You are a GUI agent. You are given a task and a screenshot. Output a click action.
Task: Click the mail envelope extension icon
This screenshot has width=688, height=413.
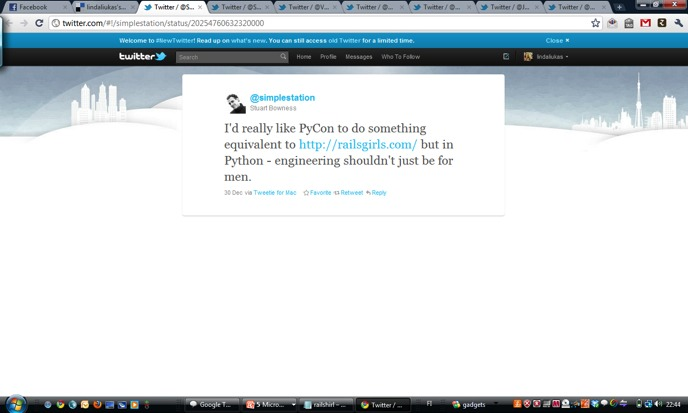click(x=612, y=23)
